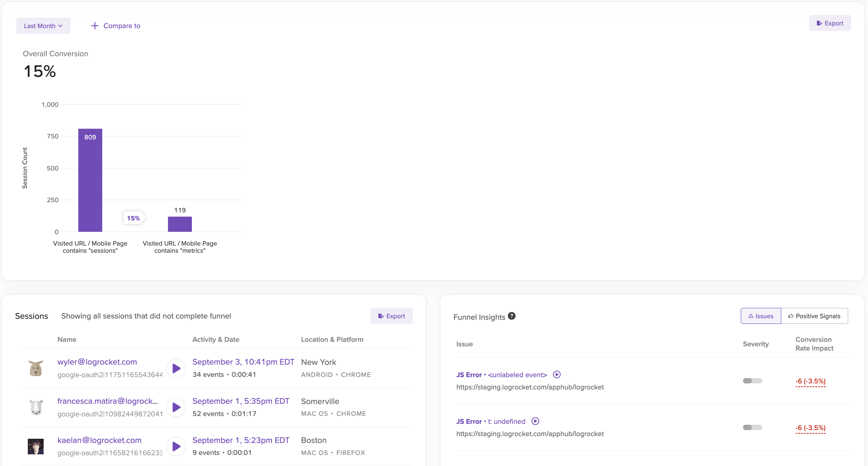Export the Sessions list
The height and width of the screenshot is (466, 868).
tap(391, 316)
